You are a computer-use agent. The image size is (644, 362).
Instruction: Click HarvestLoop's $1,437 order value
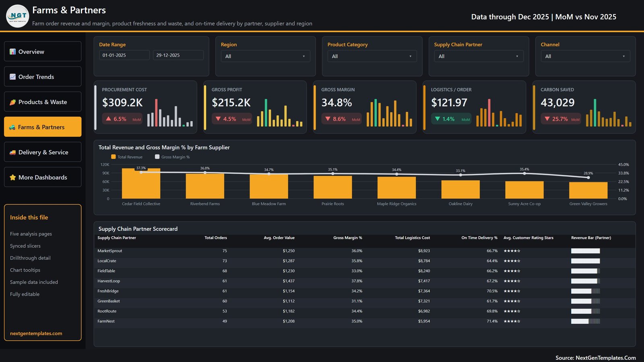coord(289,281)
